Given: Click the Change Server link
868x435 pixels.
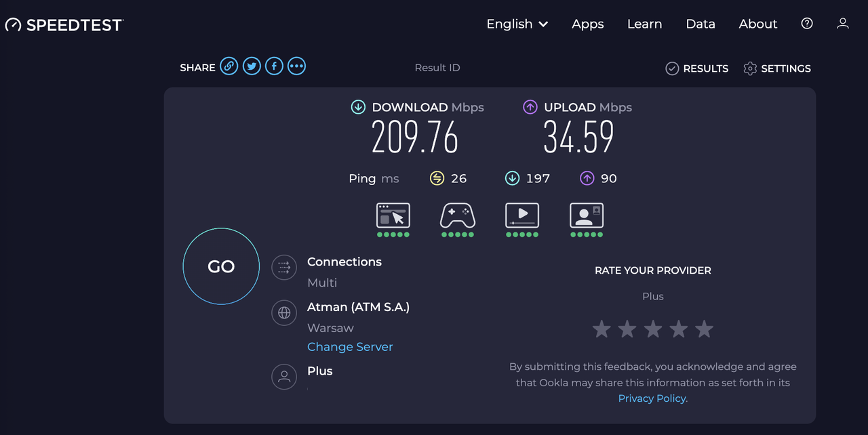Looking at the screenshot, I should (x=350, y=346).
